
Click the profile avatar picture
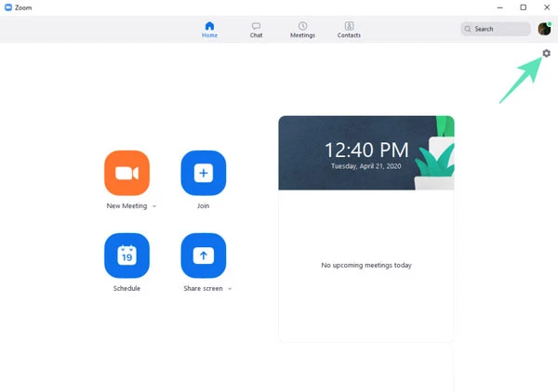tap(544, 29)
